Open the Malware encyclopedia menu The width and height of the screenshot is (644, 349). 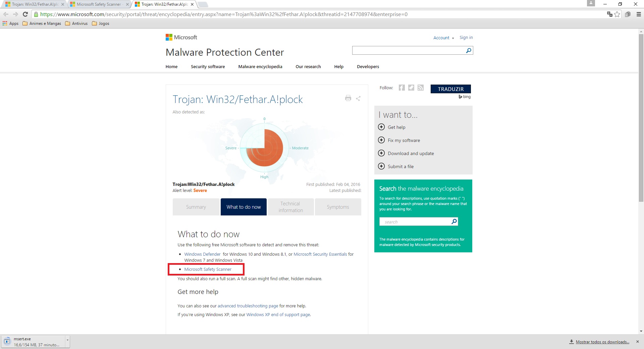click(x=260, y=67)
